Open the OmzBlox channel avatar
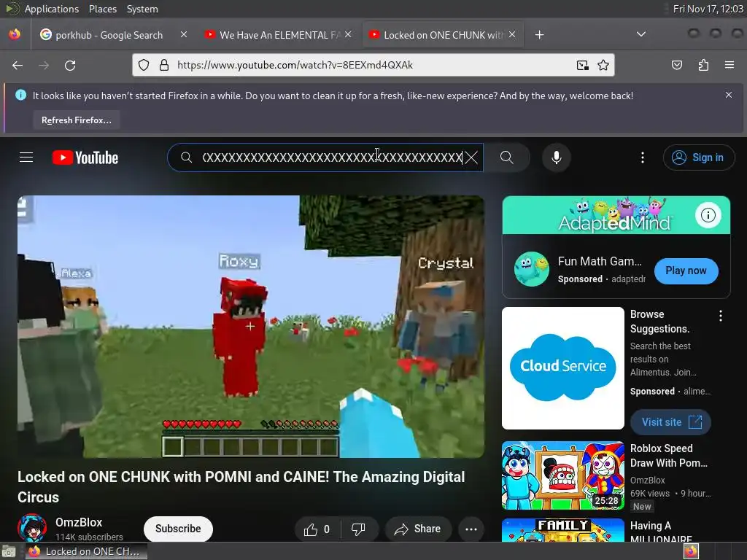Screen dimensions: 747x560 32,528
